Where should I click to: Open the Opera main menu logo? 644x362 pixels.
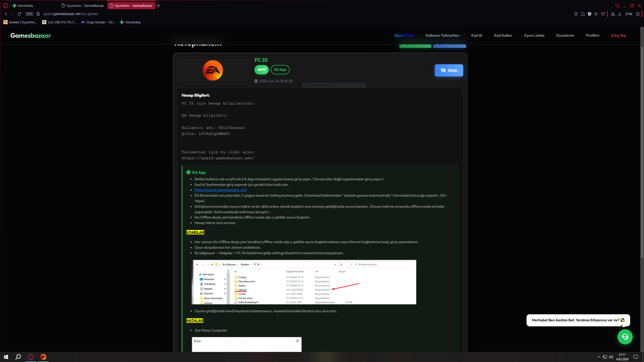click(6, 6)
